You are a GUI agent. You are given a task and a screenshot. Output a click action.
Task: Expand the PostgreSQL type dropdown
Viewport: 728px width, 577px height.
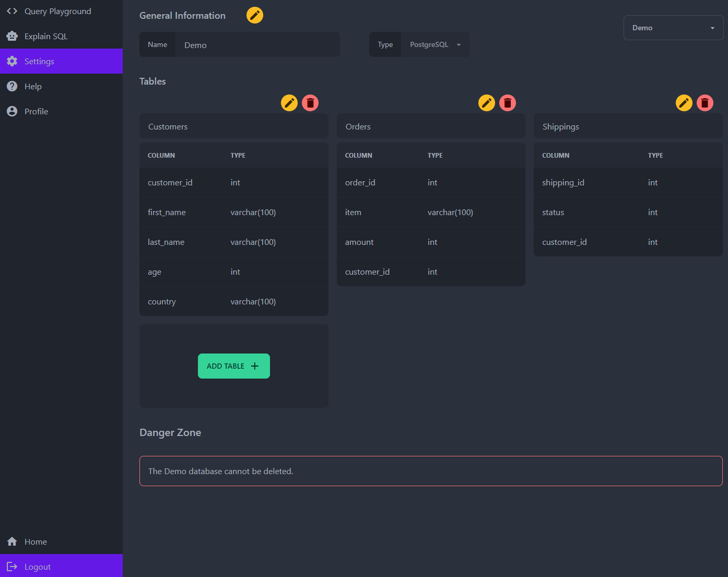[435, 44]
